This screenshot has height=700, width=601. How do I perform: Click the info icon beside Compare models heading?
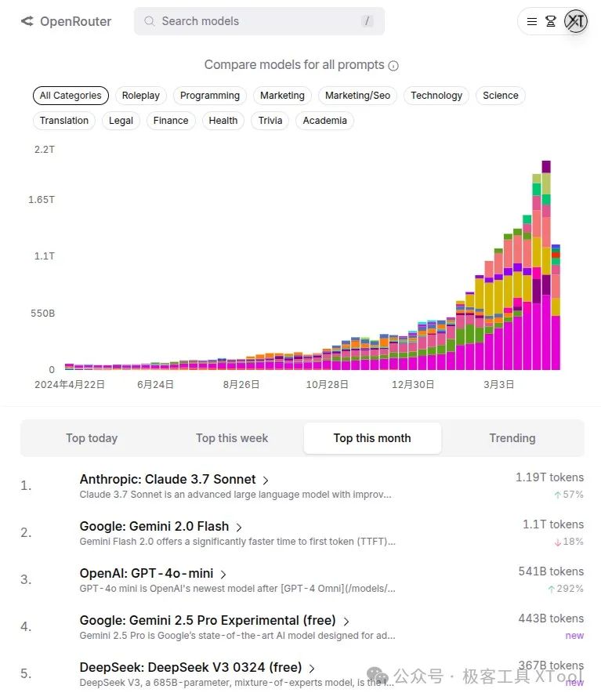[x=394, y=66]
